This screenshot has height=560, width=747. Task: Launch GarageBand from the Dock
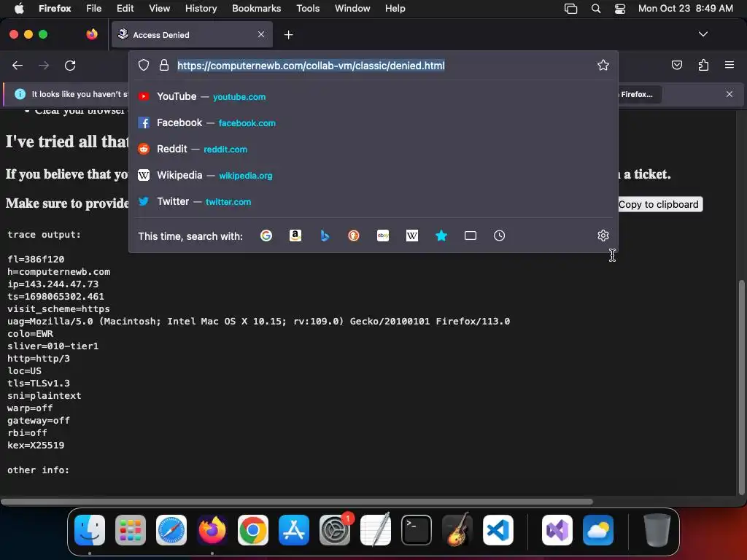pyautogui.click(x=457, y=529)
